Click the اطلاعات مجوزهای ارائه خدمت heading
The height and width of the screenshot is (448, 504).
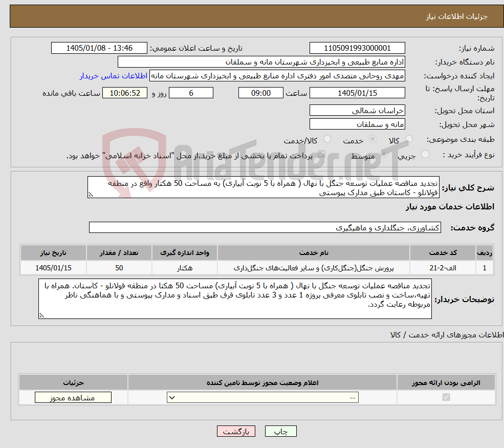pyautogui.click(x=447, y=335)
